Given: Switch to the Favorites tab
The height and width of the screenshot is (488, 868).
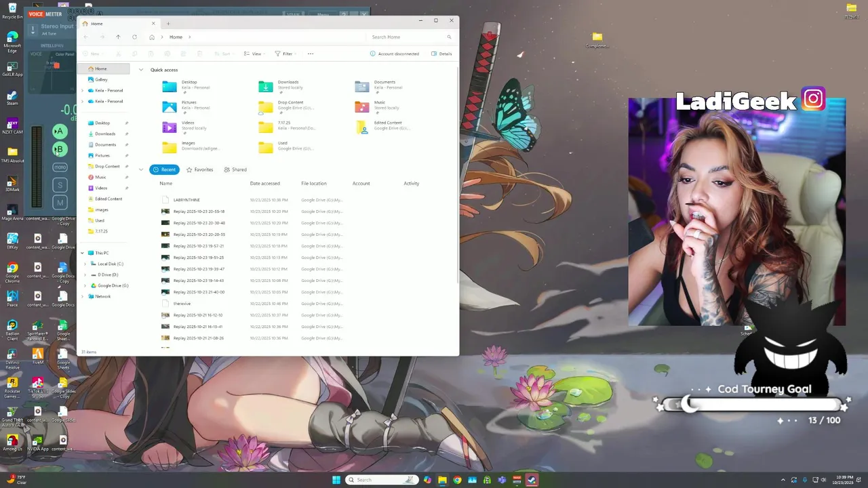Looking at the screenshot, I should (200, 169).
